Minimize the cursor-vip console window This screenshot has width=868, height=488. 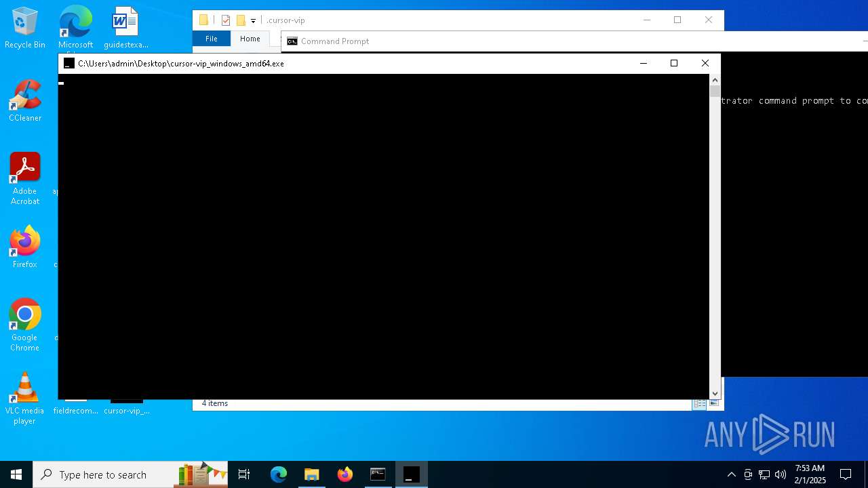coord(643,64)
